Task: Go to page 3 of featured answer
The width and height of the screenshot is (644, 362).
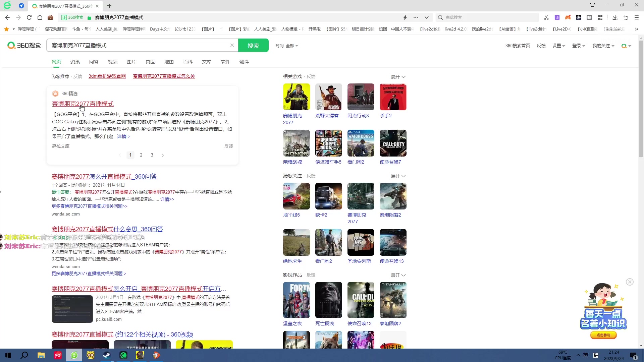Action: pyautogui.click(x=152, y=155)
